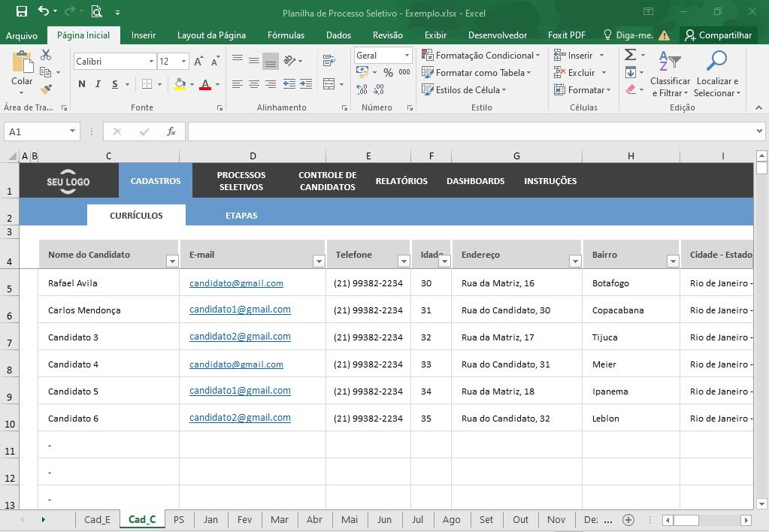Select the Cad_E sheet tab
Screen dimensions: 769x532
97,520
